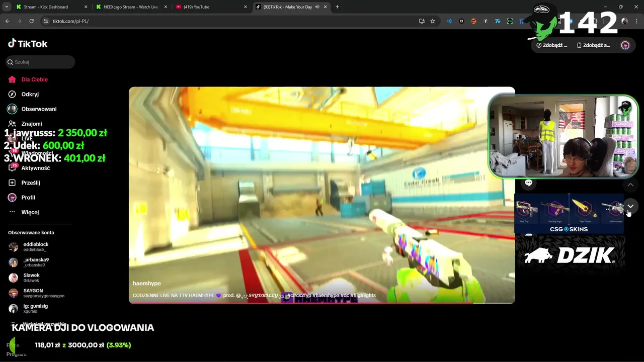Click the browser back arrow
The image size is (644, 362).
tap(7, 21)
